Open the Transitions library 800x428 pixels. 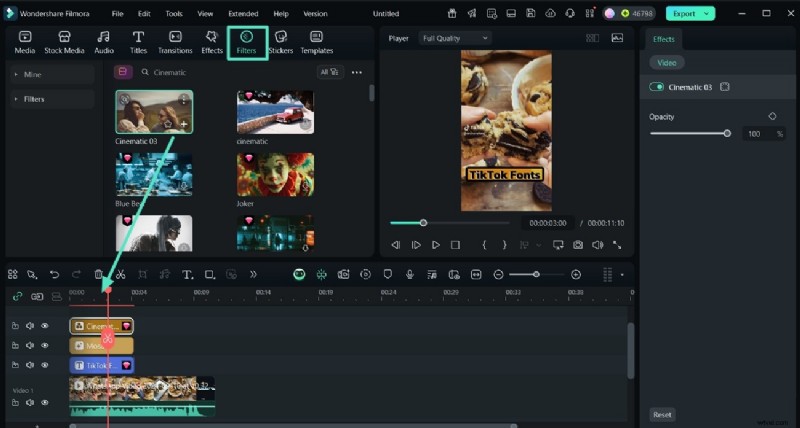(x=175, y=42)
